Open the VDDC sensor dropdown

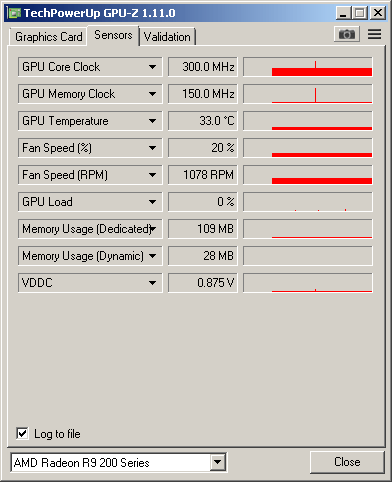pos(153,283)
